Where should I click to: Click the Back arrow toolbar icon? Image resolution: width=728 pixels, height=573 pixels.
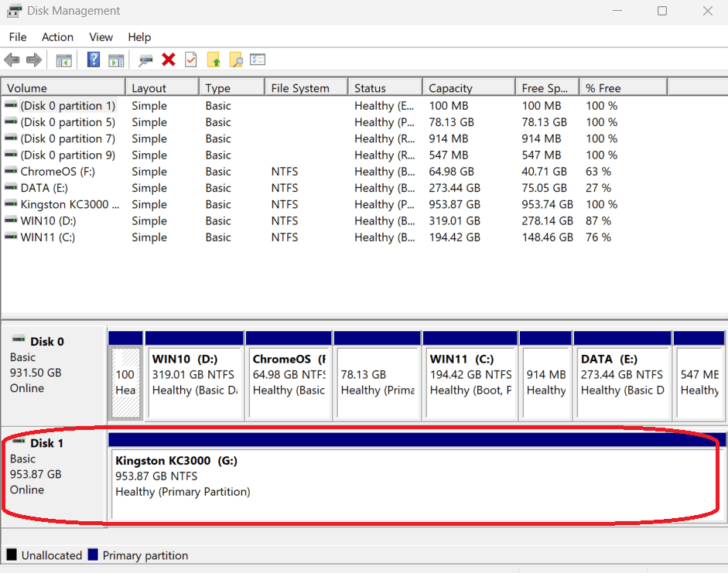(x=12, y=60)
